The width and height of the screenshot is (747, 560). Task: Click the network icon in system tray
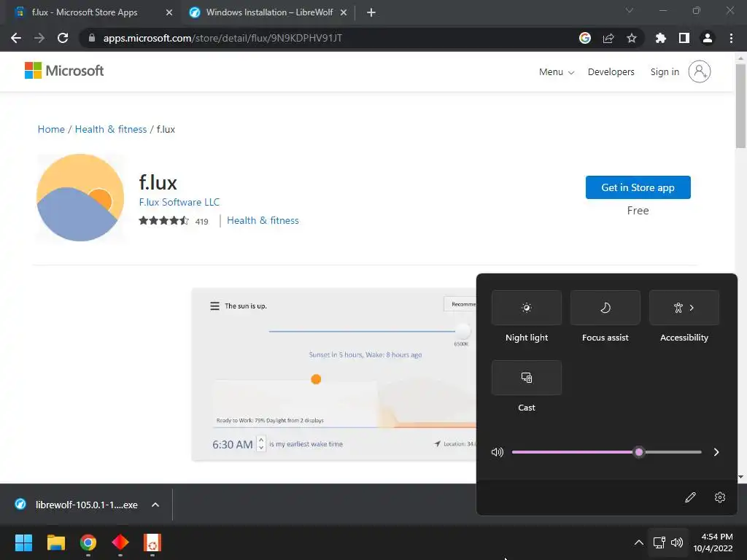(659, 542)
